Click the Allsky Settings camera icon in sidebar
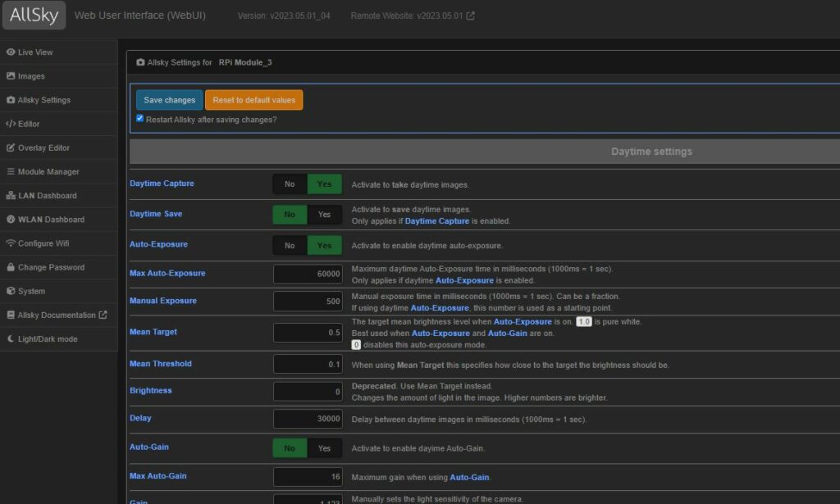 click(x=11, y=100)
